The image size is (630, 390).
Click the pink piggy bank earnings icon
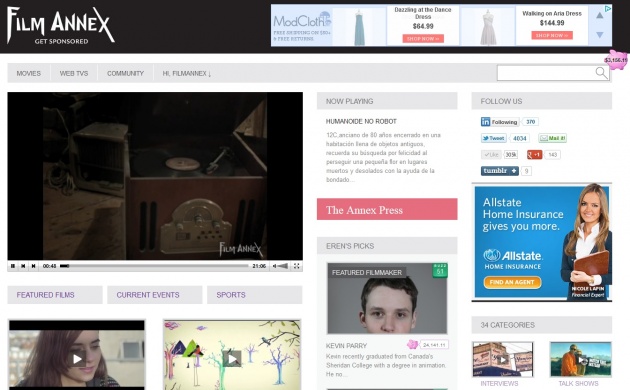pyautogui.click(x=617, y=60)
